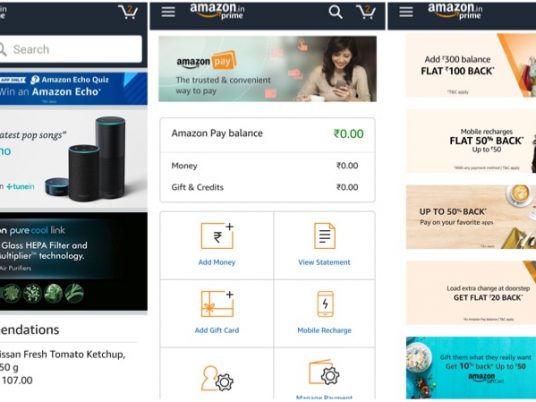Viewport: 536px width, 402px height.
Task: Open Mobile recharges Flat 50% back offer
Action: click(471, 141)
